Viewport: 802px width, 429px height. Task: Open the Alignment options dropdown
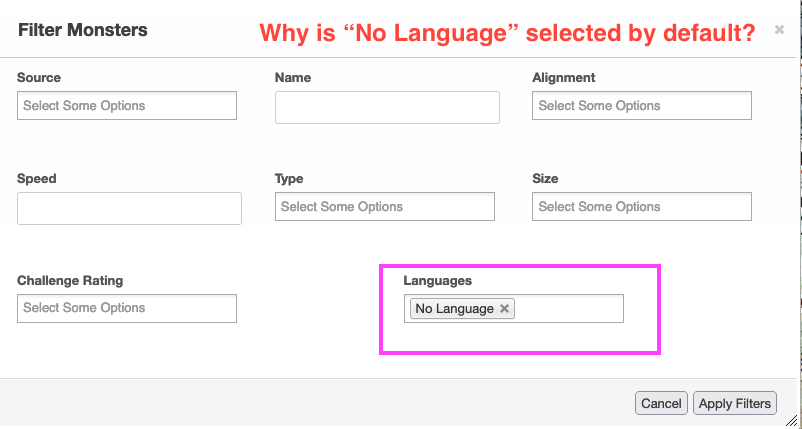coord(642,105)
